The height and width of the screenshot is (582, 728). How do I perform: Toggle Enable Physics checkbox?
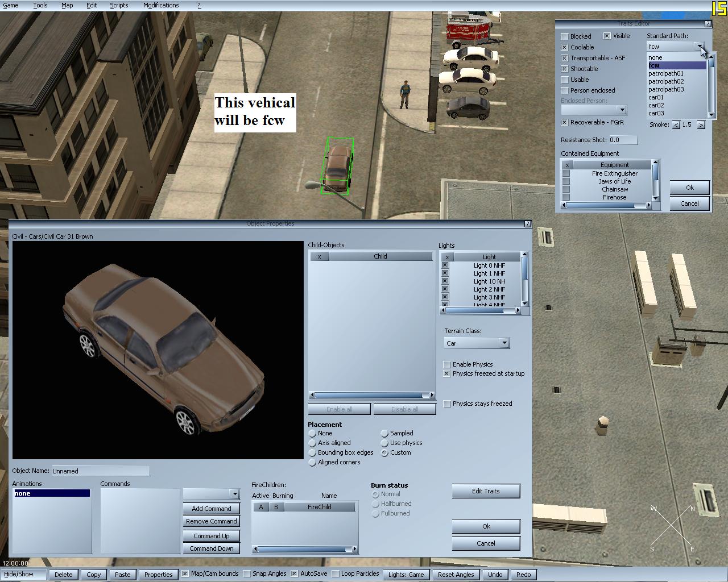[x=447, y=364]
